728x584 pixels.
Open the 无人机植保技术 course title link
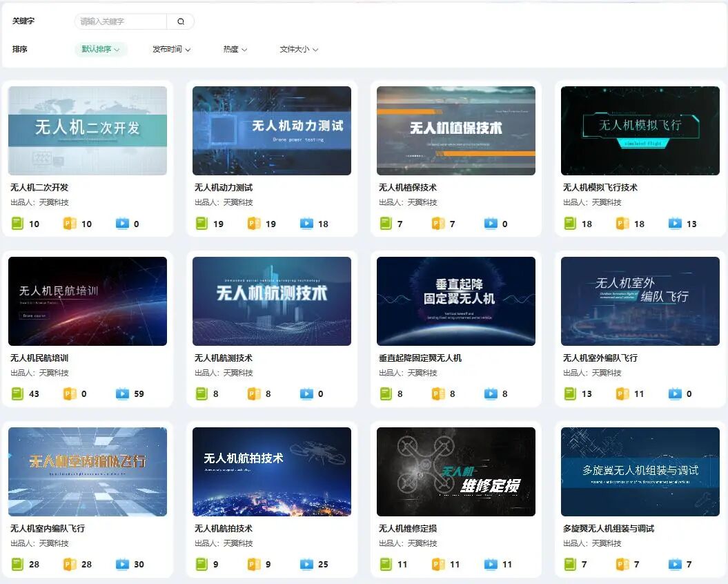pos(407,188)
